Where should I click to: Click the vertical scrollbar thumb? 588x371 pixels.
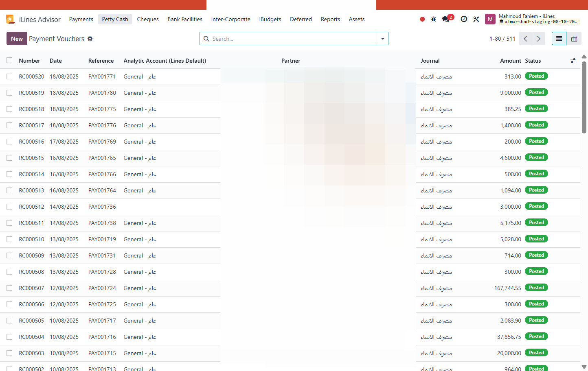click(584, 97)
